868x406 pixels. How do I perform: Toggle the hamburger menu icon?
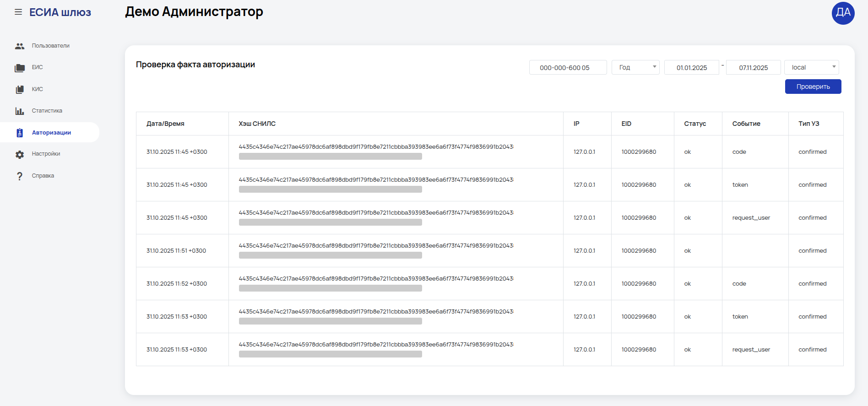coord(18,12)
